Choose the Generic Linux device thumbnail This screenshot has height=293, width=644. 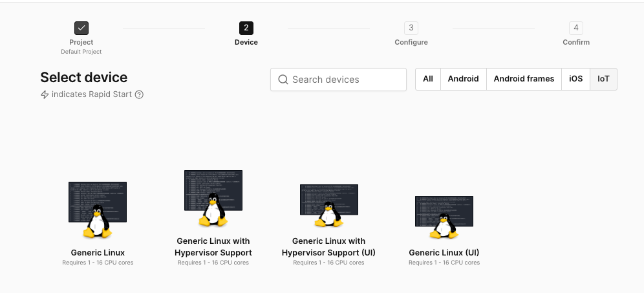point(98,210)
